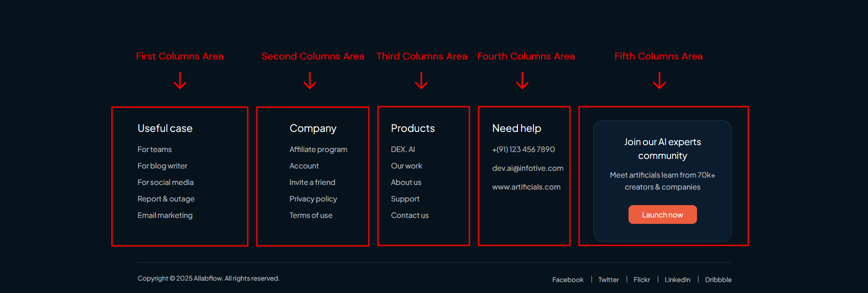Select the For social media link
The width and height of the screenshot is (868, 293).
point(165,182)
